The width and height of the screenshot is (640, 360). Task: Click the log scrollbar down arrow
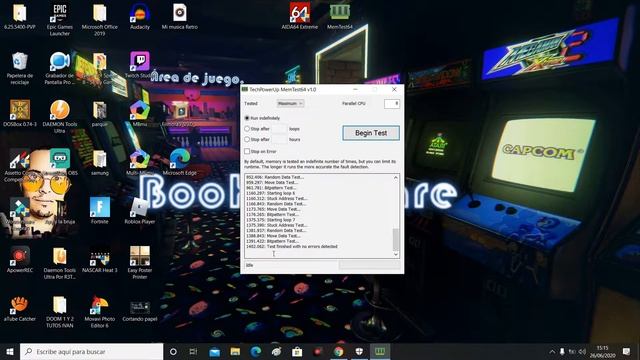point(396,254)
